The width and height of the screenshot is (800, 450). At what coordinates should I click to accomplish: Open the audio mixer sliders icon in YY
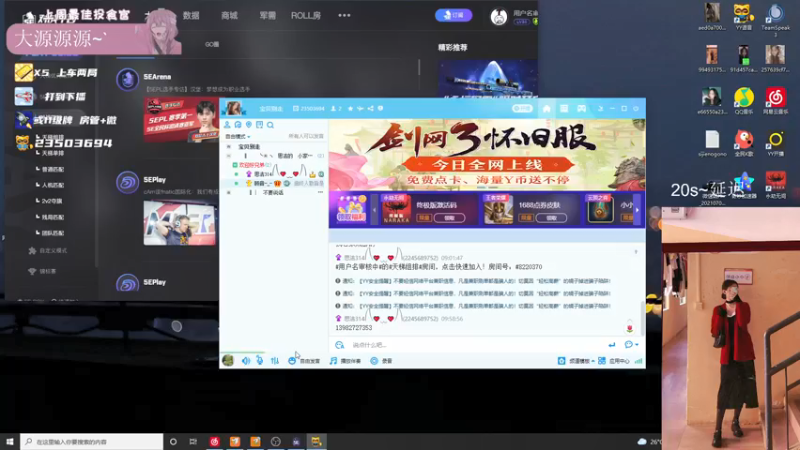pos(274,361)
